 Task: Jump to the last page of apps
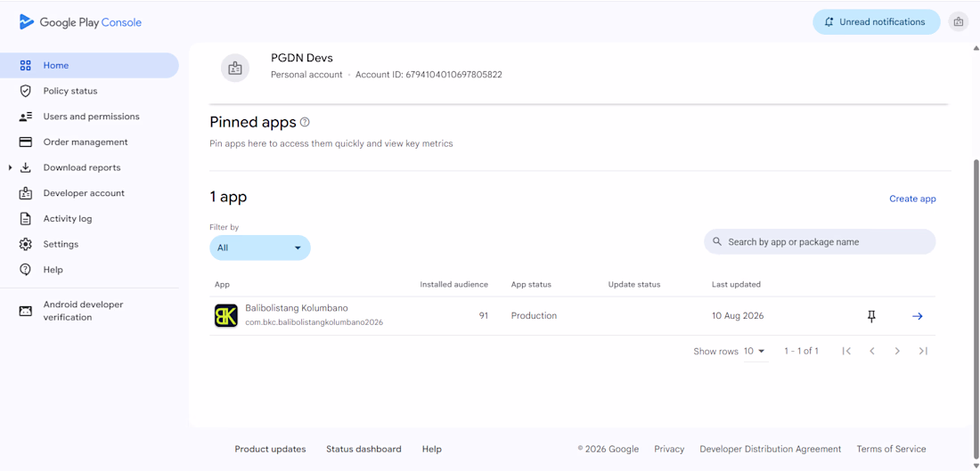[x=923, y=351]
